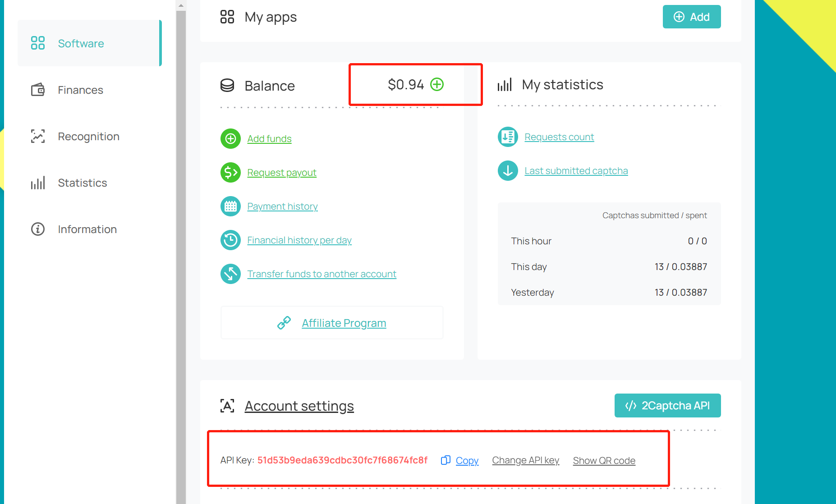This screenshot has width=836, height=504.
Task: Click the Balance coins stack icon
Action: 227,85
